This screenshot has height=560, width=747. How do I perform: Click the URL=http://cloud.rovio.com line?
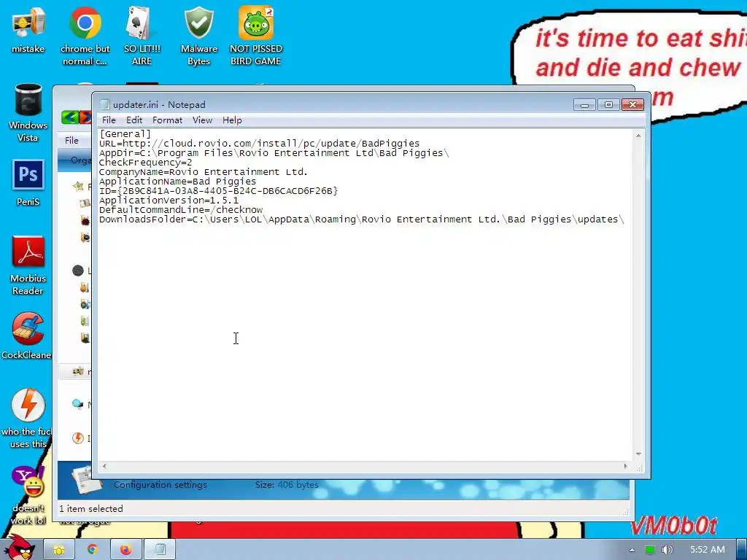pyautogui.click(x=259, y=144)
